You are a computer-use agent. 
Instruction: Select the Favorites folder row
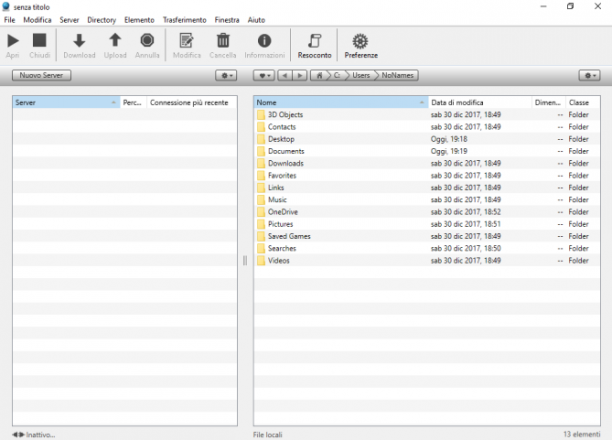pyautogui.click(x=427, y=176)
